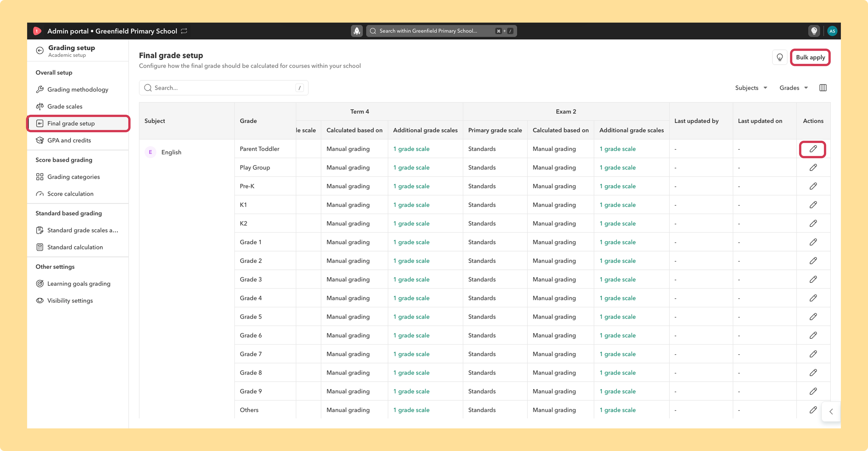Viewport: 868px width, 451px height.
Task: Click the pencil icon for the Others row
Action: 813,410
